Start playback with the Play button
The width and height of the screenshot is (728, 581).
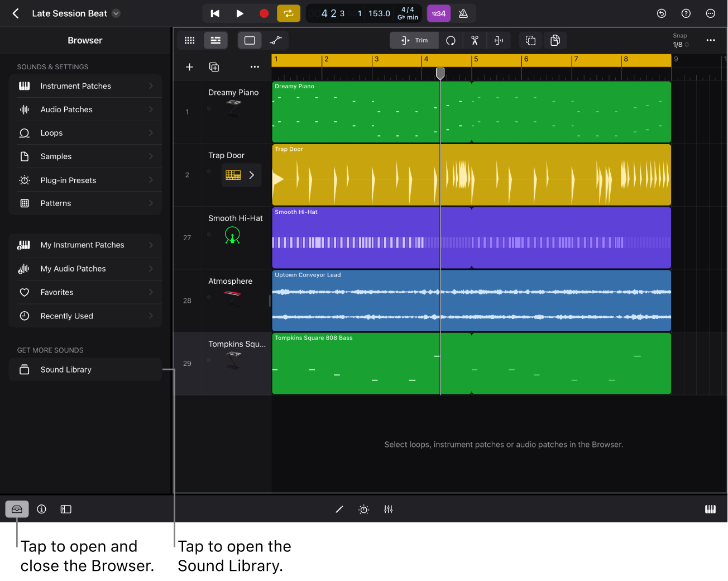[240, 13]
